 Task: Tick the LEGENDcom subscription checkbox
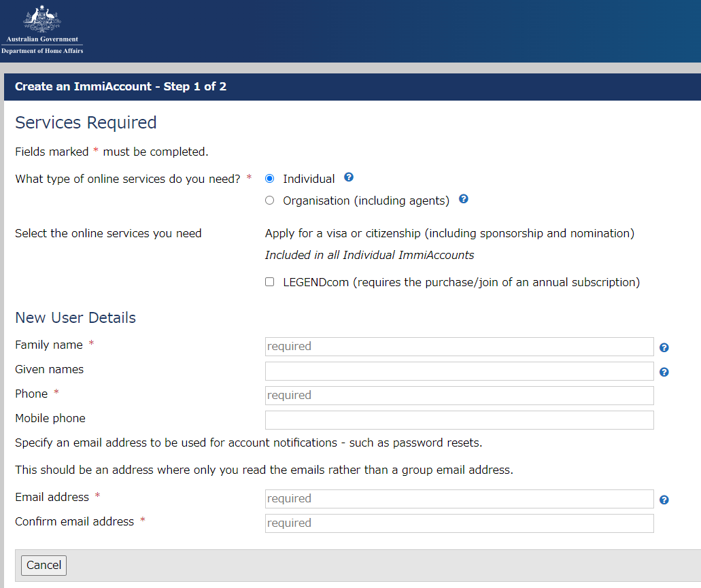tap(269, 282)
